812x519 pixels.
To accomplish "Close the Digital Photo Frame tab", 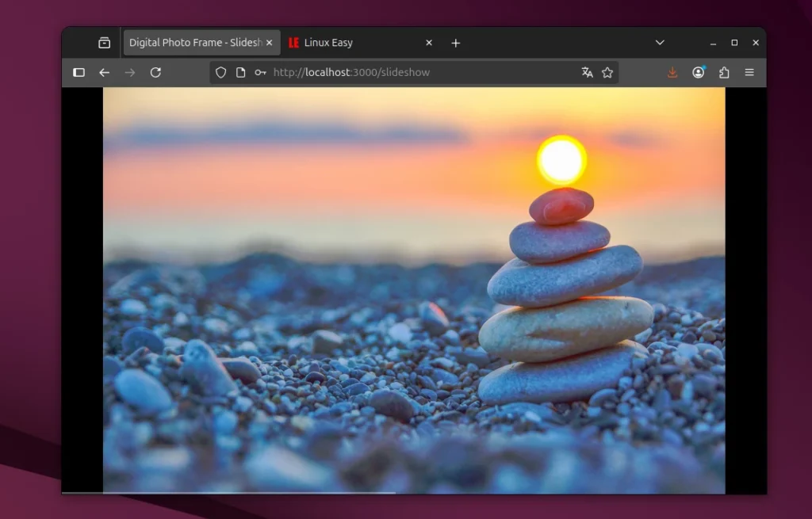I will (270, 43).
